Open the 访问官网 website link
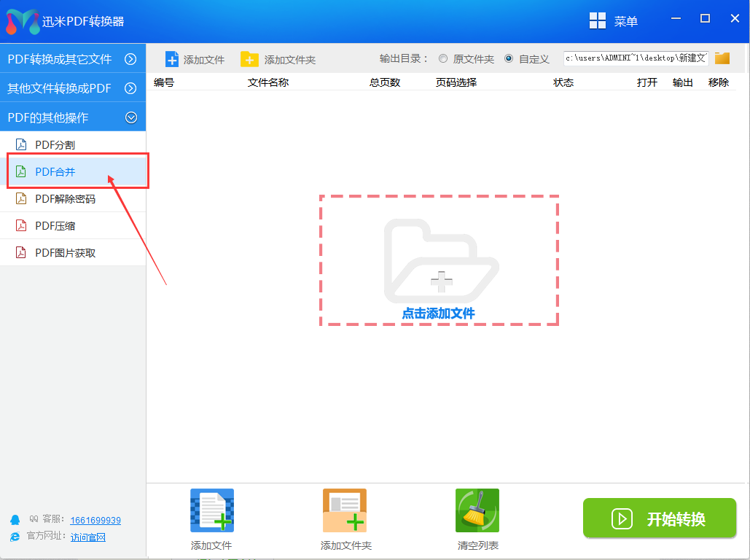Viewport: 750px width, 560px height. click(x=88, y=537)
